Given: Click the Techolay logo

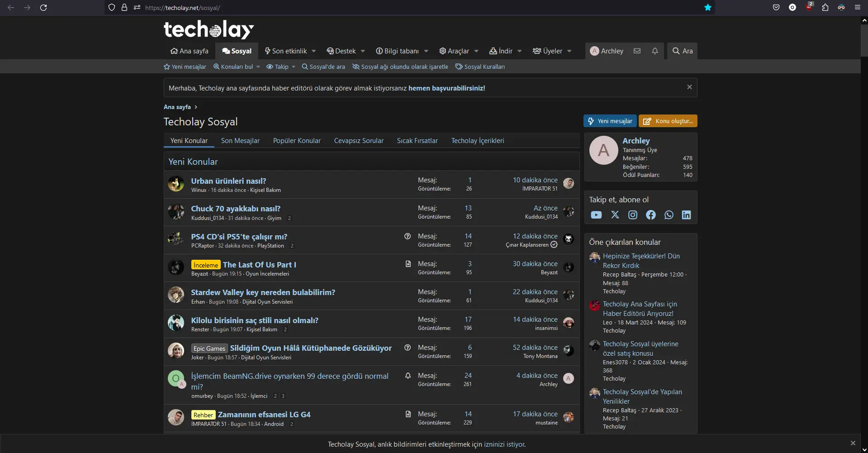Looking at the screenshot, I should 209,30.
